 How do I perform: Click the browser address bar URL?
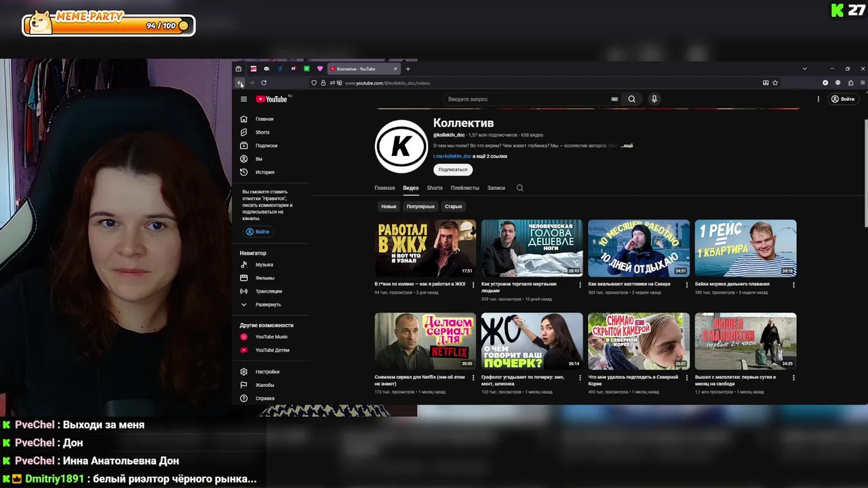[x=387, y=83]
